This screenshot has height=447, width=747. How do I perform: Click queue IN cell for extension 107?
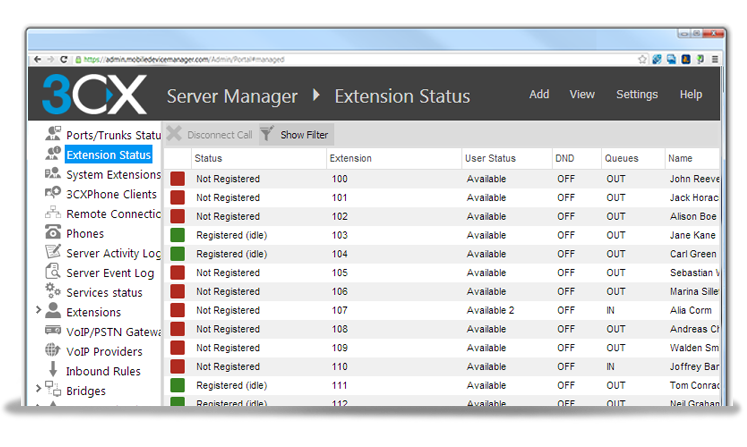610,310
